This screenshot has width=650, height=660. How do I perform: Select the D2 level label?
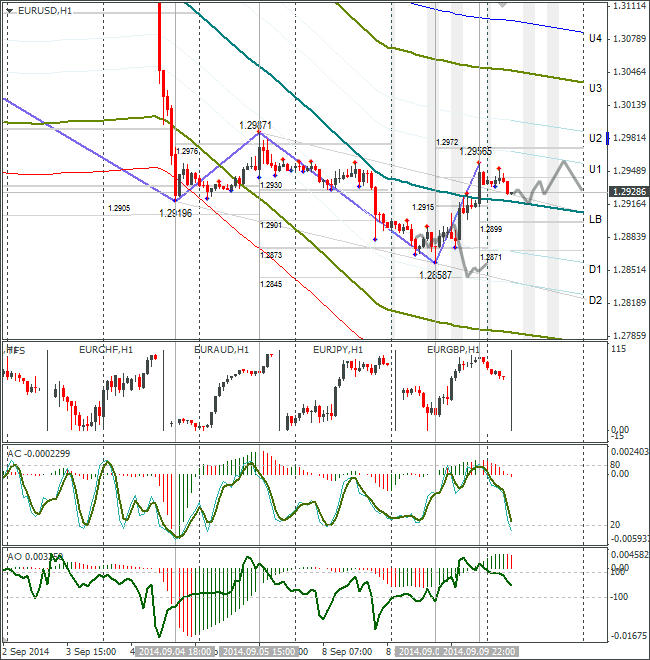(595, 301)
